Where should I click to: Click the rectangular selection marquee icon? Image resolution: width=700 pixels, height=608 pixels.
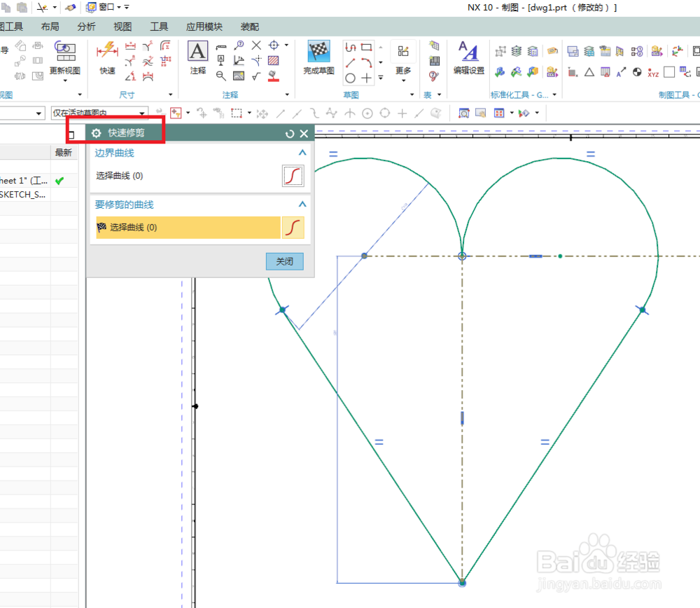(x=237, y=113)
